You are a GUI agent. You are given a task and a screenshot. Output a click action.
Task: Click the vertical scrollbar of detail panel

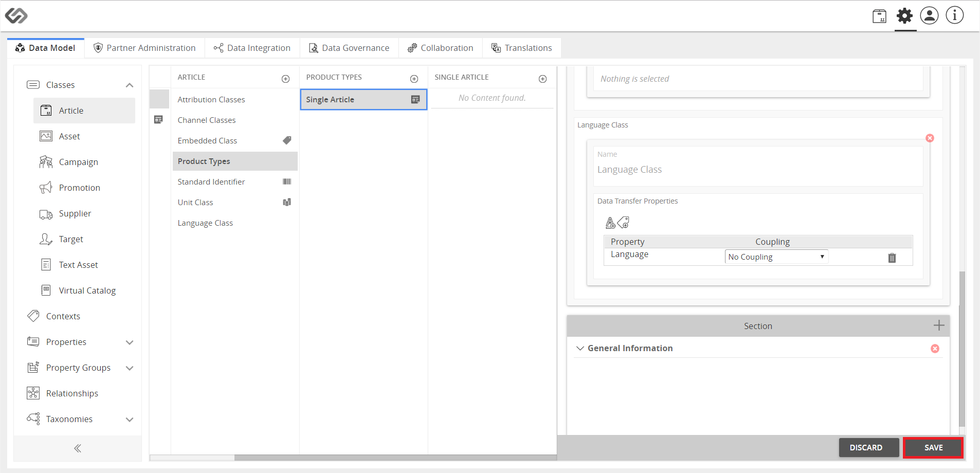(962, 350)
